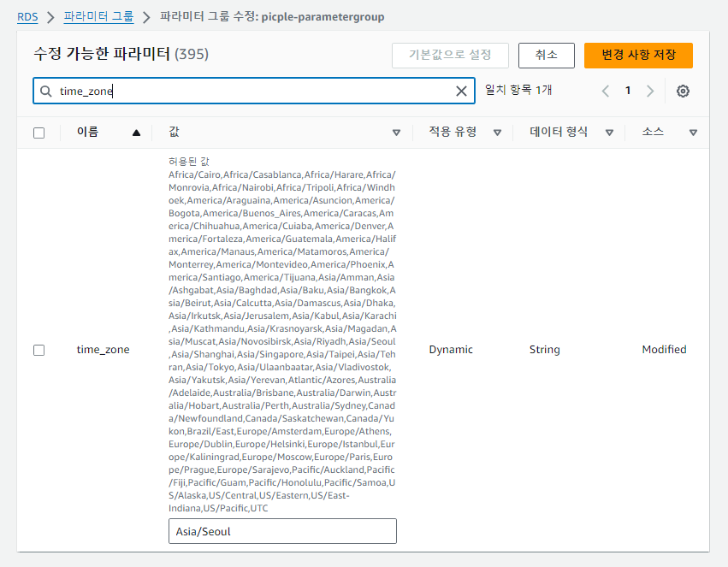Select all parameters header checkbox
This screenshot has height=567, width=728.
(38, 133)
